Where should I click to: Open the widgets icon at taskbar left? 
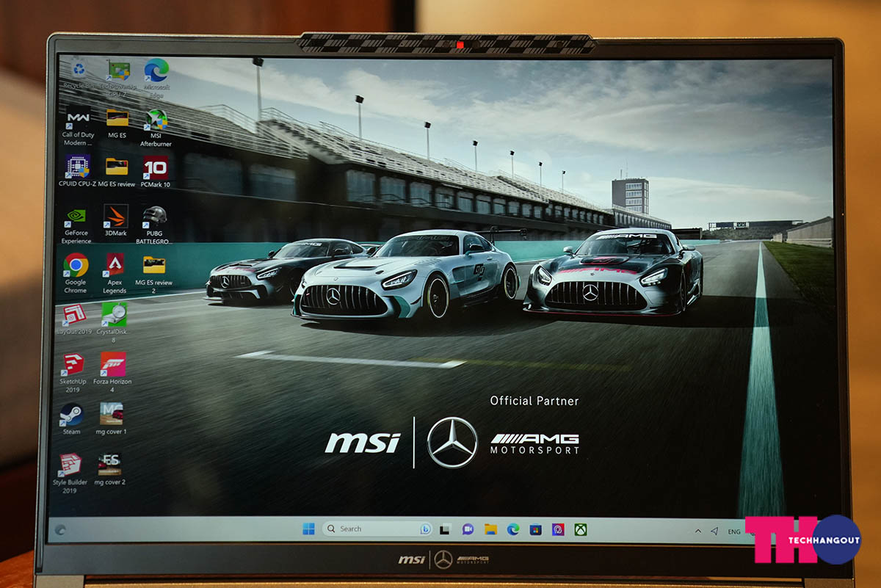tap(60, 529)
